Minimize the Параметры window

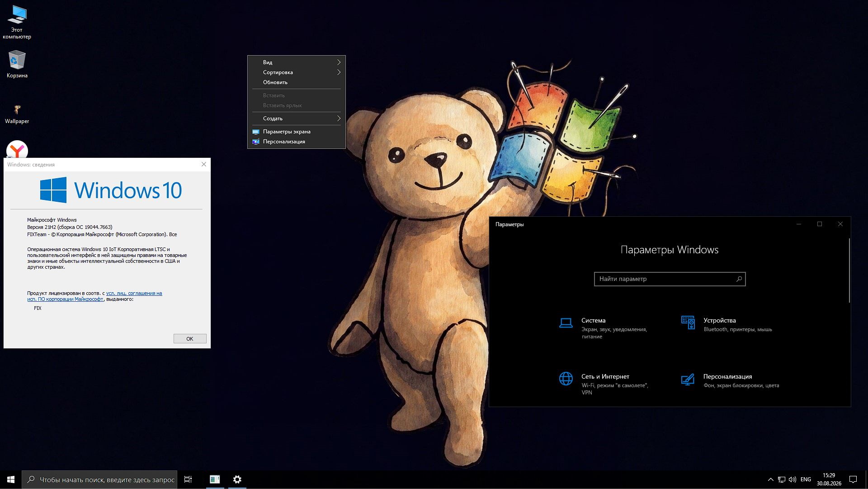[798, 224]
